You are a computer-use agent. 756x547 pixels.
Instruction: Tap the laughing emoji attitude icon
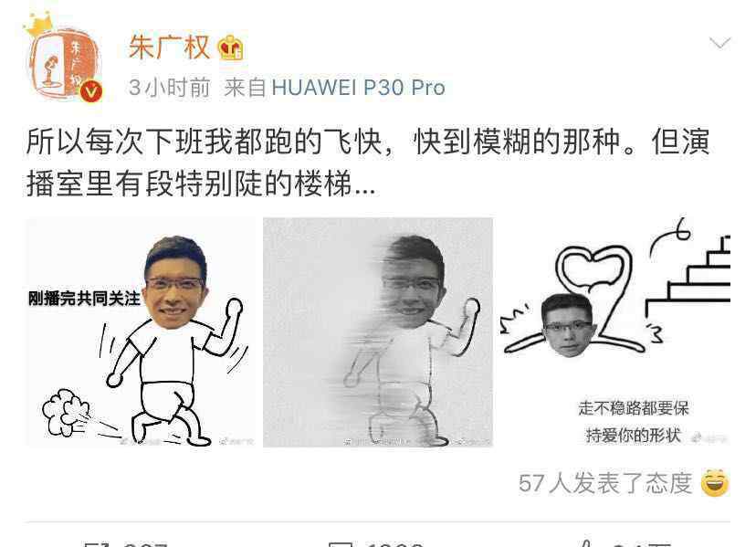click(x=715, y=482)
